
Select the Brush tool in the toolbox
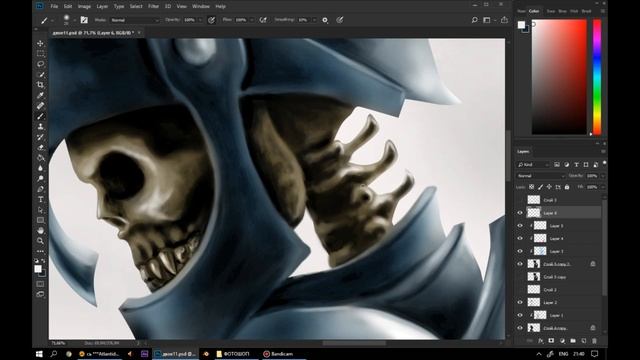[40, 116]
